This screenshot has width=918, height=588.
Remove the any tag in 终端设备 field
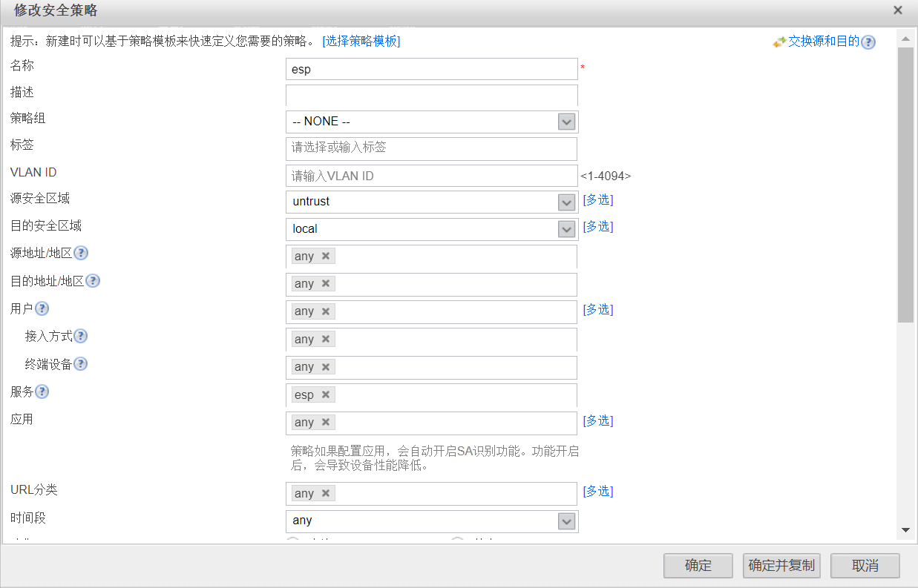[x=326, y=367]
